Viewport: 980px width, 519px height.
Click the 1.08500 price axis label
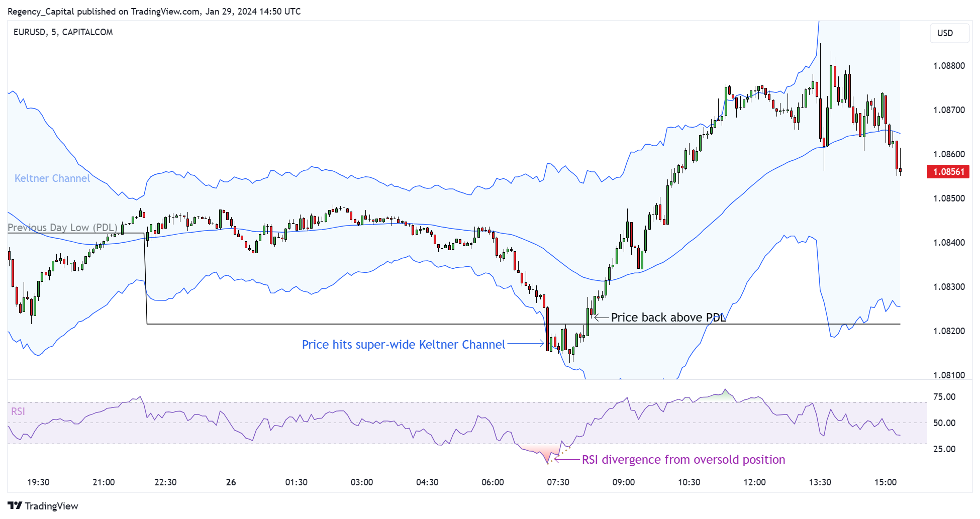click(949, 198)
